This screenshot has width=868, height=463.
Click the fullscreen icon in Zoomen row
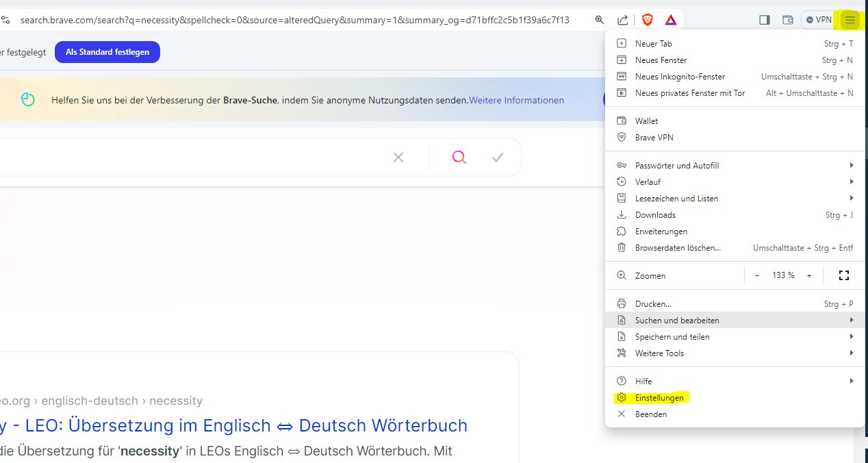844,275
